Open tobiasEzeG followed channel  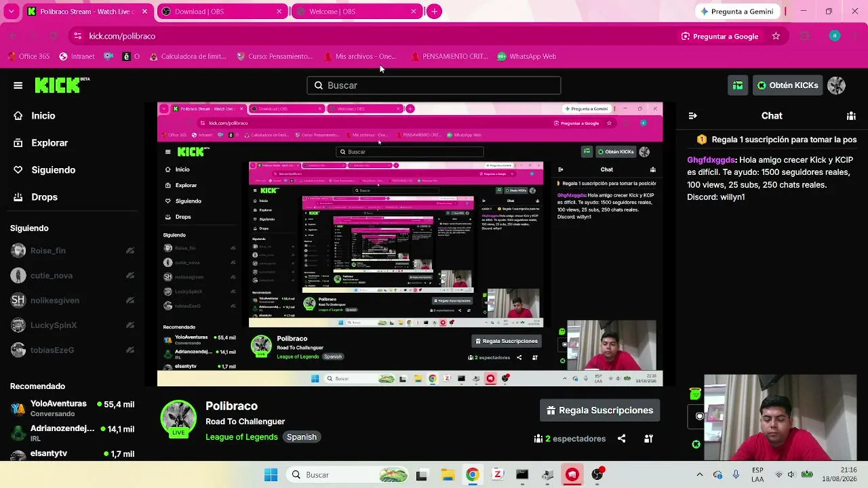(x=73, y=350)
